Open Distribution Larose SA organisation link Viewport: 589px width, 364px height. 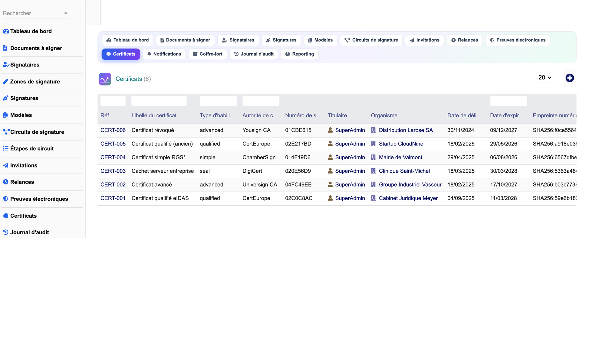click(x=406, y=130)
